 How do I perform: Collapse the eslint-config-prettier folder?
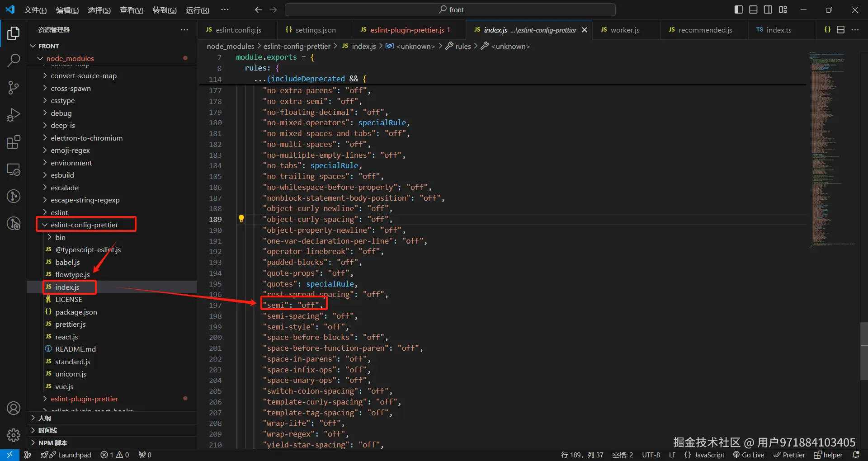(112, 225)
